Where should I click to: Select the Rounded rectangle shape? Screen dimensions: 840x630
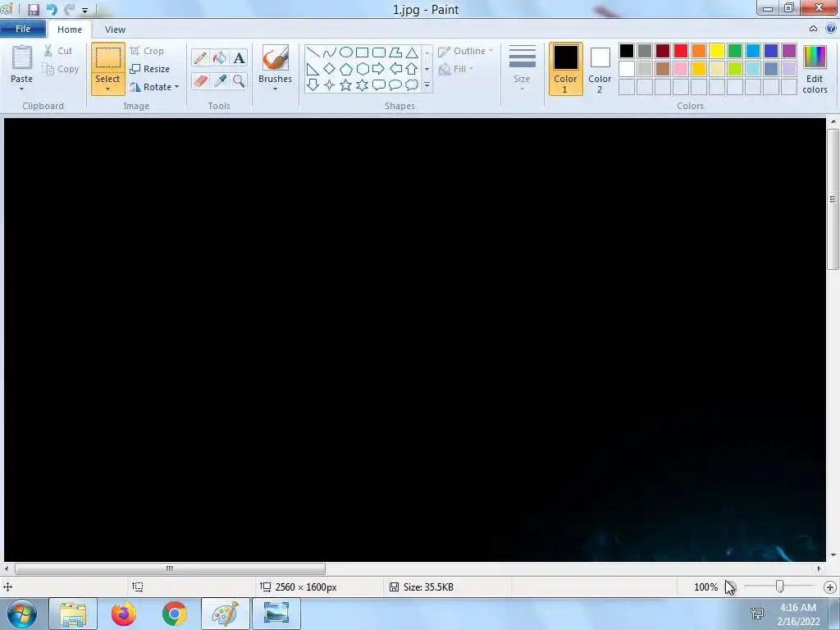379,52
